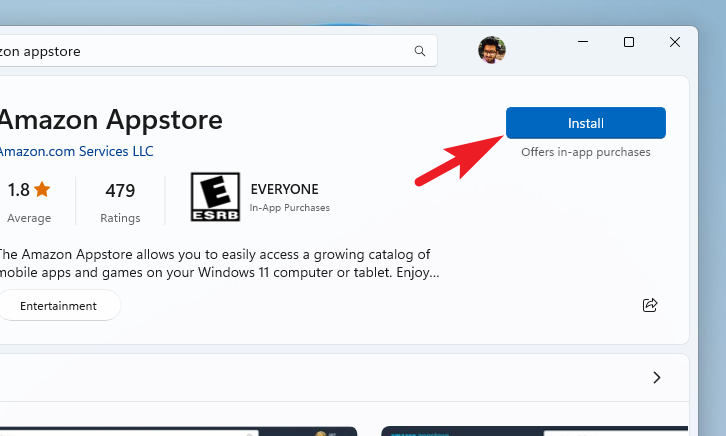Click the orange star icon

(42, 189)
